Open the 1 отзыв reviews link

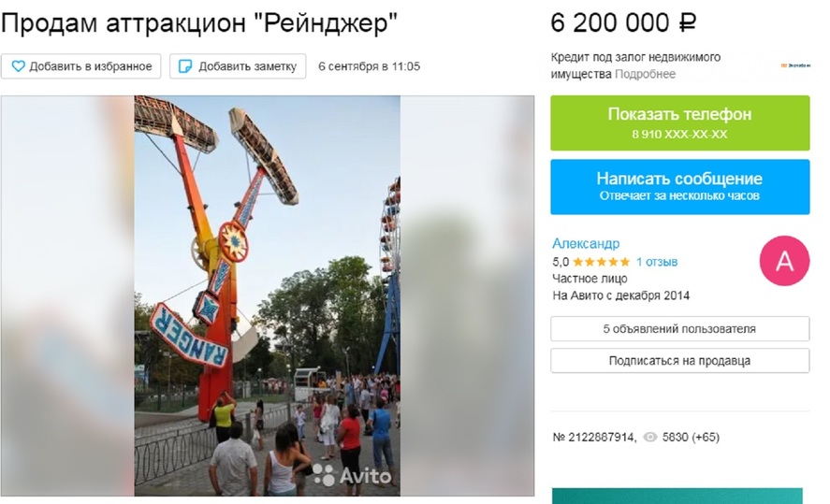tap(656, 262)
